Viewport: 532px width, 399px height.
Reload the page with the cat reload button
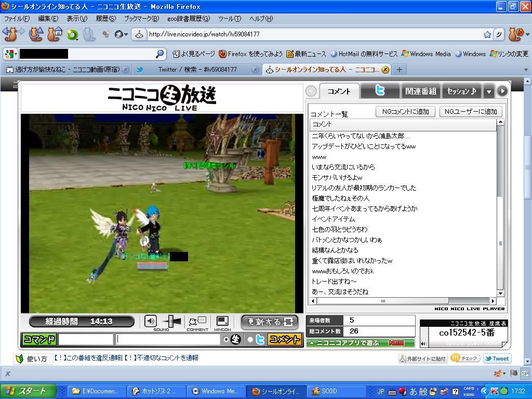(x=36, y=34)
